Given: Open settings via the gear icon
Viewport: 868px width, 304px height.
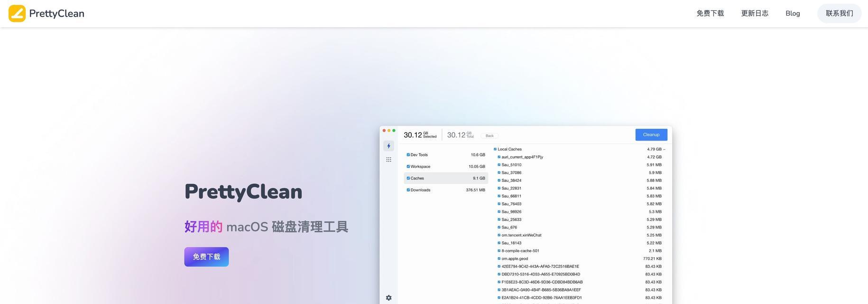Looking at the screenshot, I should 388,298.
